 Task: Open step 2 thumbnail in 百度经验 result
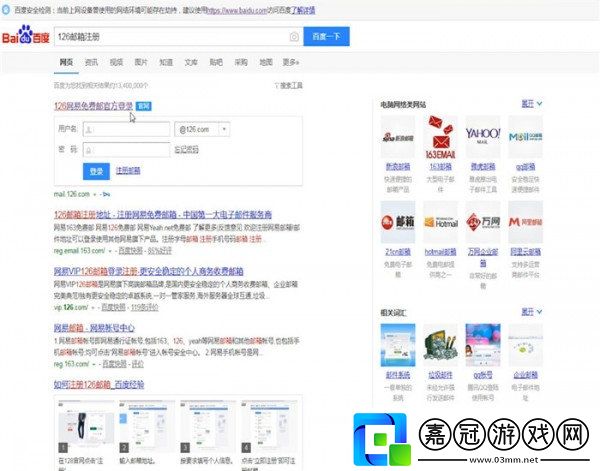[x=147, y=426]
